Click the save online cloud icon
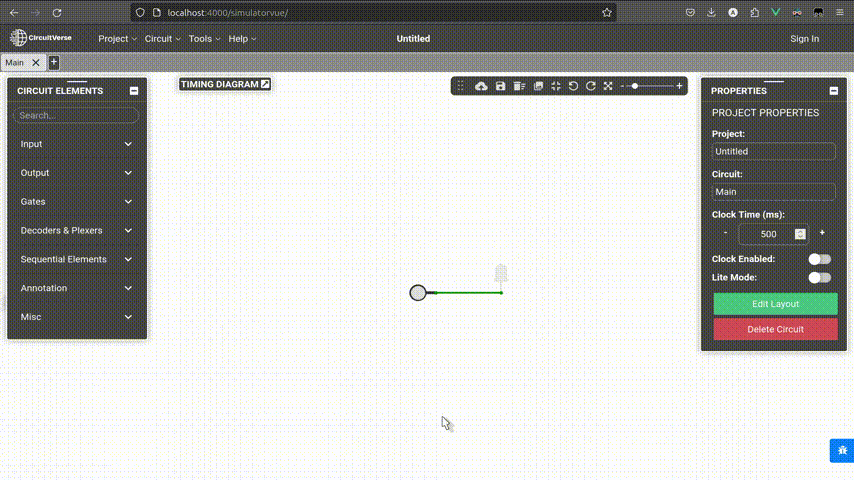This screenshot has height=480, width=854. click(481, 87)
